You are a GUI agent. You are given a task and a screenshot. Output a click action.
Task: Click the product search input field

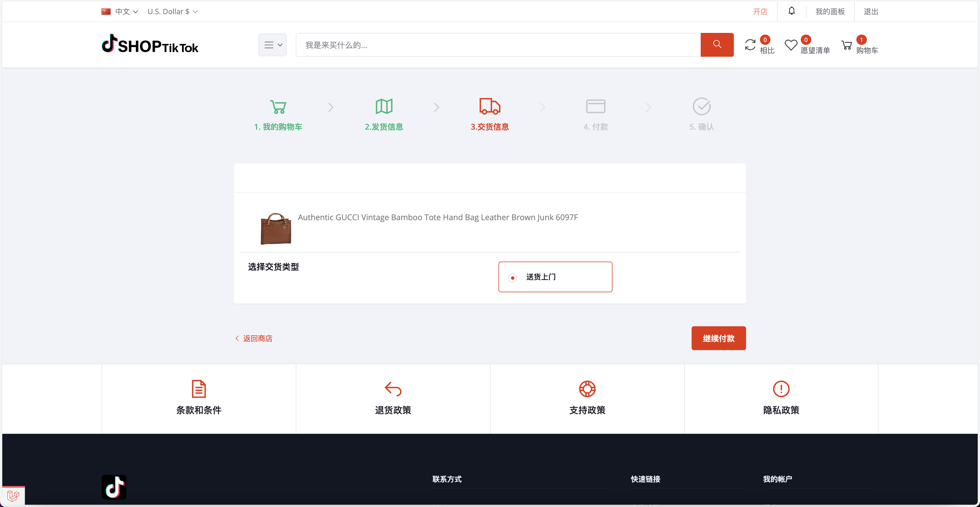tap(499, 45)
